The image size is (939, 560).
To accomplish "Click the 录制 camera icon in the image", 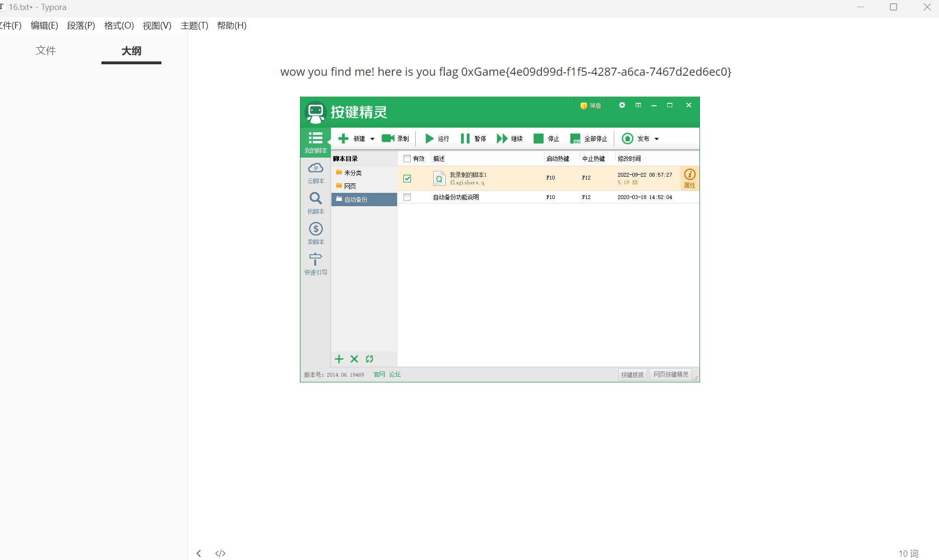I will pos(388,138).
